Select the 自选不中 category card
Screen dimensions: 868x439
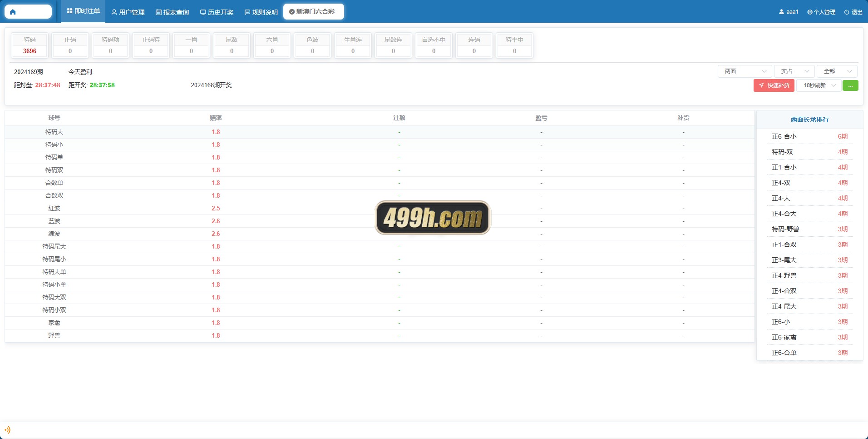pyautogui.click(x=434, y=45)
